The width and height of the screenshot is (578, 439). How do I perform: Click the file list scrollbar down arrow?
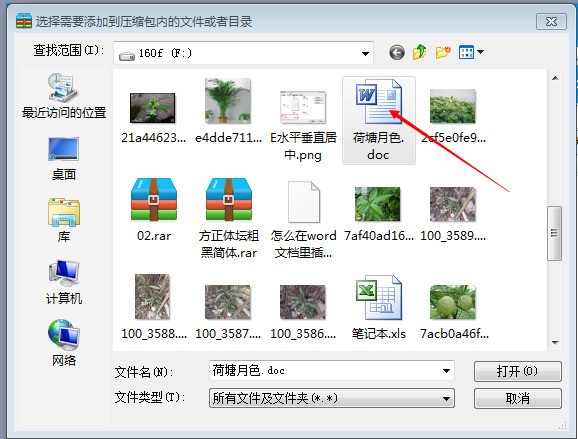point(555,342)
